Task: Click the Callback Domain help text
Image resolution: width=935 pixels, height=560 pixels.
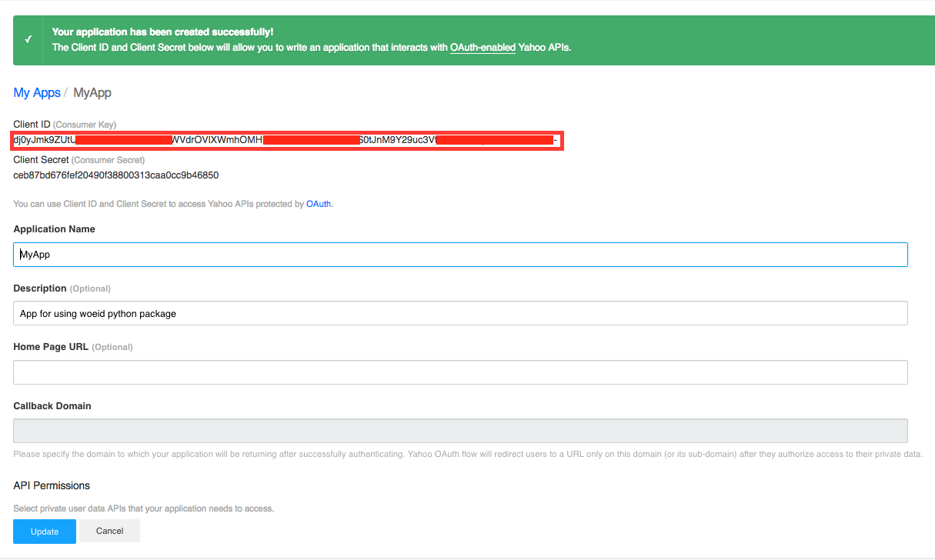Action: tap(468, 454)
